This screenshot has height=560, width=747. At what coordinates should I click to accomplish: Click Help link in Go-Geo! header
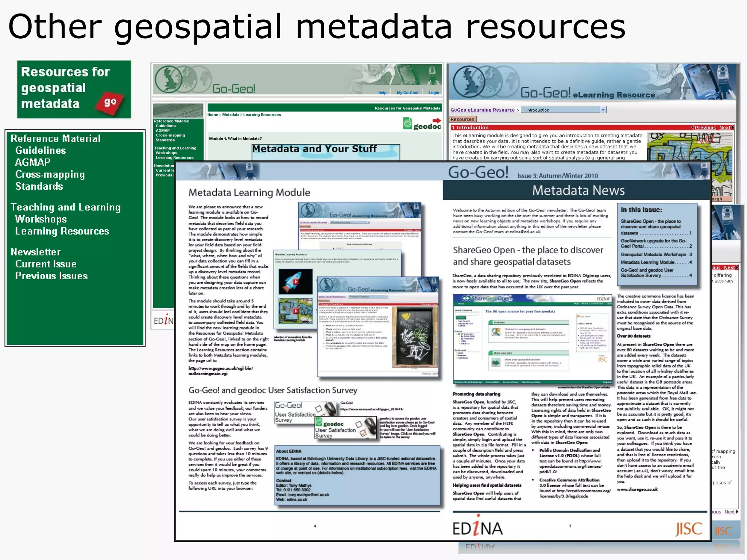(382, 93)
